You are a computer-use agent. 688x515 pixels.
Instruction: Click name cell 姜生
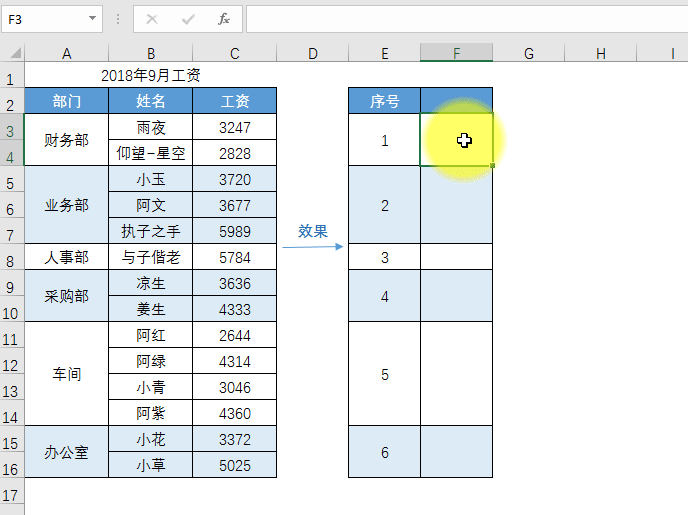pos(150,309)
